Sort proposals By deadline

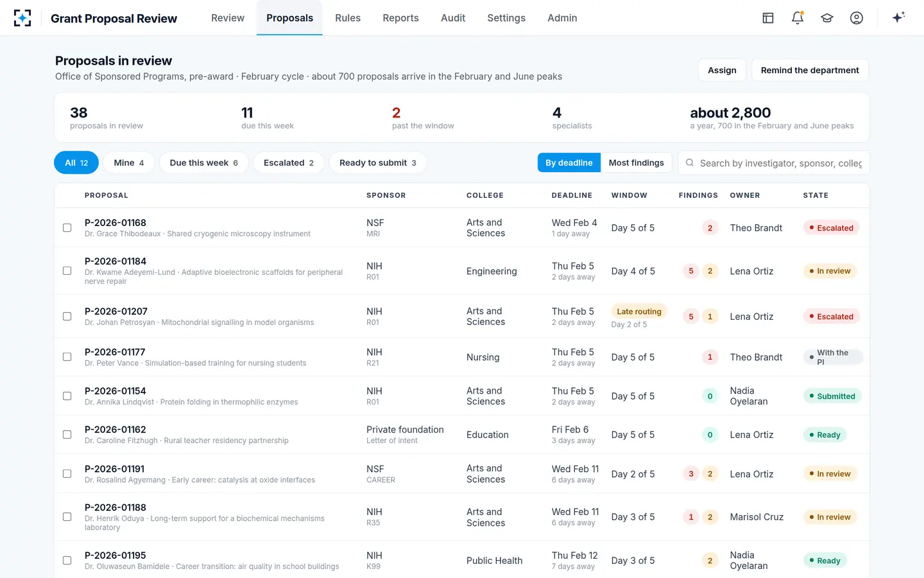[x=569, y=163]
